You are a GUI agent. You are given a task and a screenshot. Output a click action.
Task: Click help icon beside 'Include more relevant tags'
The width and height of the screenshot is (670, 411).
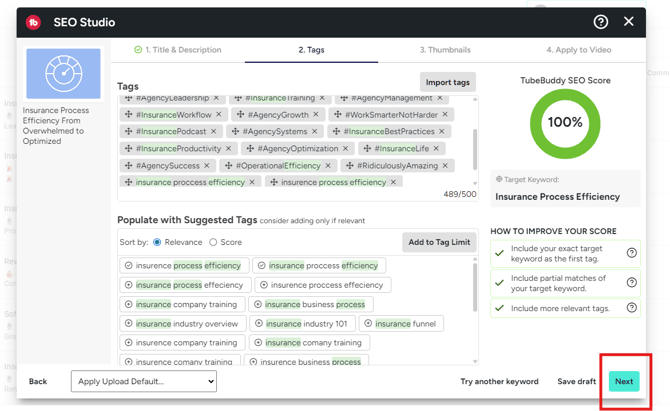631,308
